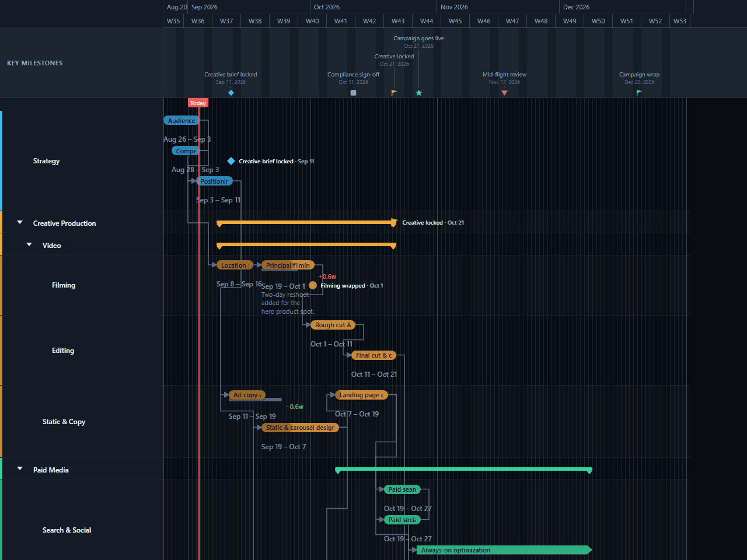This screenshot has width=747, height=560.
Task: Click the 'Oct 1 – Oct 11' date label
Action: point(331,344)
